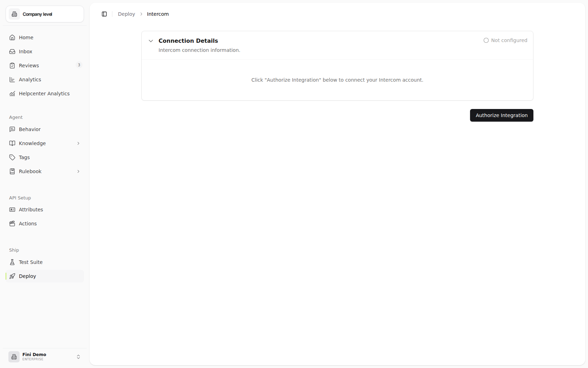
Task: Click the Reviews count badge 3
Action: (x=79, y=65)
